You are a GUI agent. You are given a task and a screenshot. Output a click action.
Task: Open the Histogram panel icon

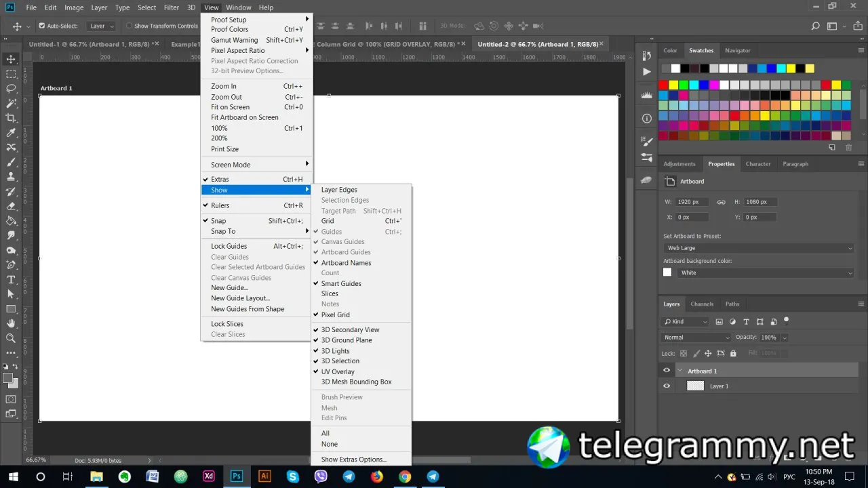coord(646,95)
